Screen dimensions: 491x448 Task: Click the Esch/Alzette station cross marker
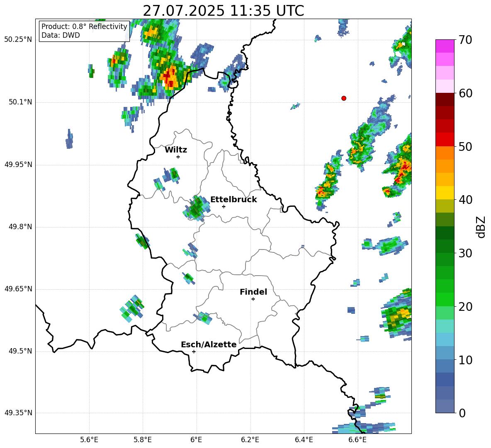[x=194, y=351]
